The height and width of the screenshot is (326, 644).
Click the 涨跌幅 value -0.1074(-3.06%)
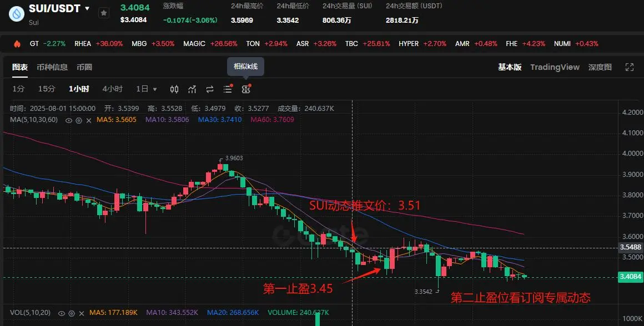(x=190, y=20)
